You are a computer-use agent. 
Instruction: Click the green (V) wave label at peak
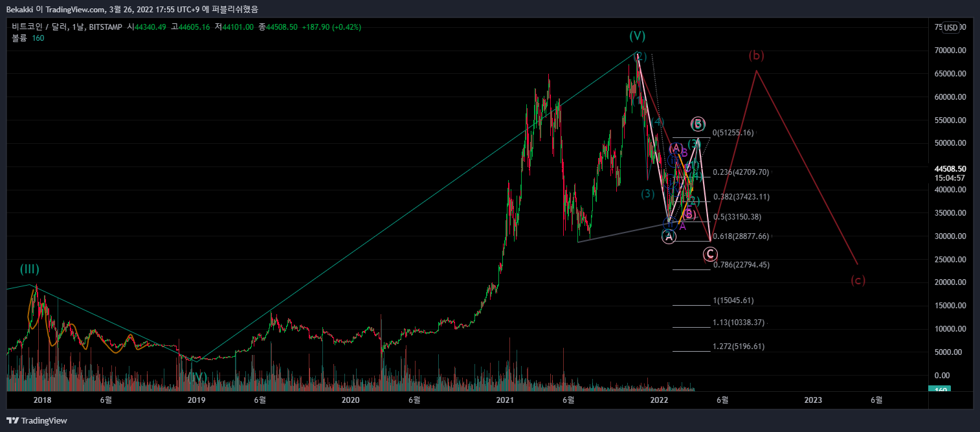tap(638, 36)
